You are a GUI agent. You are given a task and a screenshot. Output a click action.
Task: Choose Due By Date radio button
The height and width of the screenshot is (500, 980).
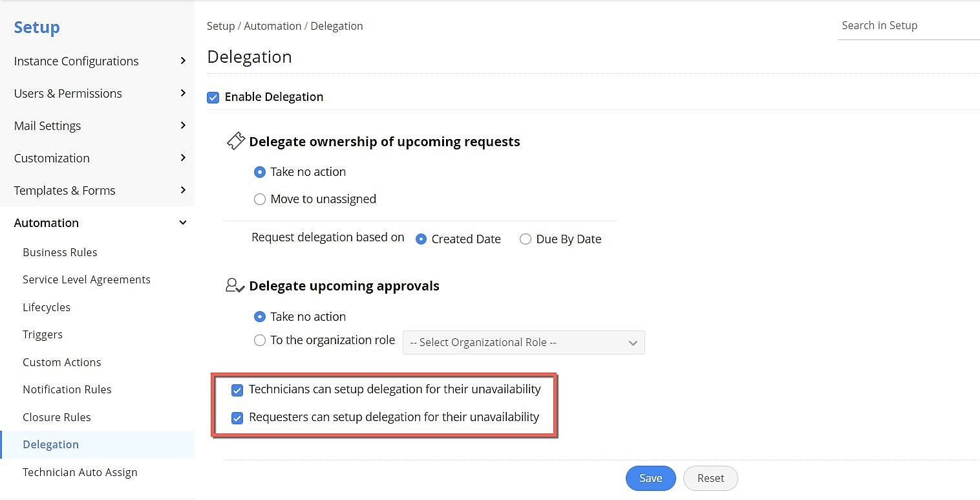coord(526,239)
